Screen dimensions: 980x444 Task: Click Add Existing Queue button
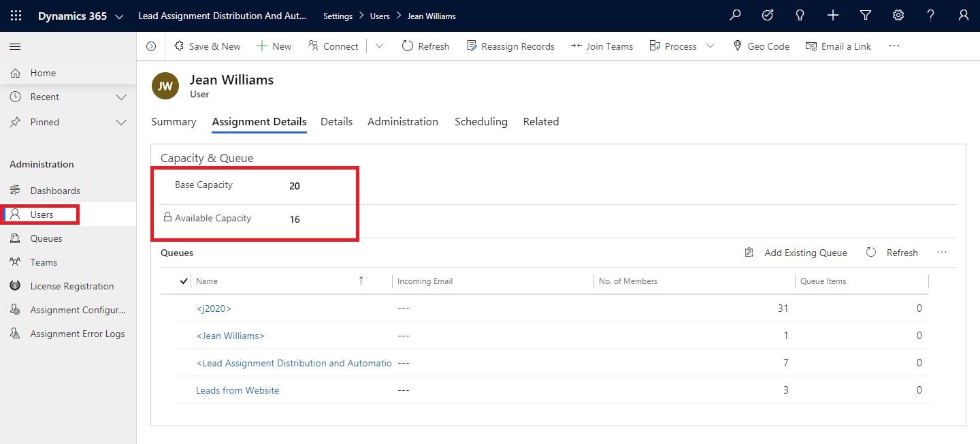tap(796, 253)
